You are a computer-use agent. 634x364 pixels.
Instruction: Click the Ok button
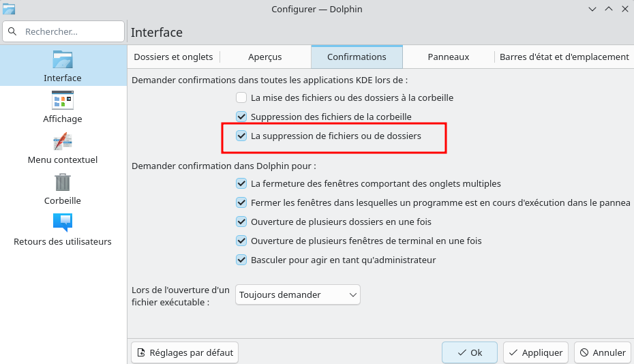pos(470,352)
